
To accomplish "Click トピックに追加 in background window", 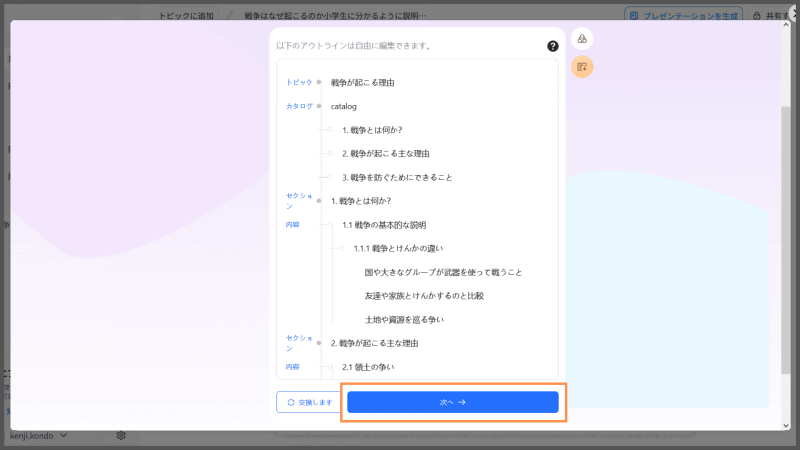I will click(x=186, y=16).
